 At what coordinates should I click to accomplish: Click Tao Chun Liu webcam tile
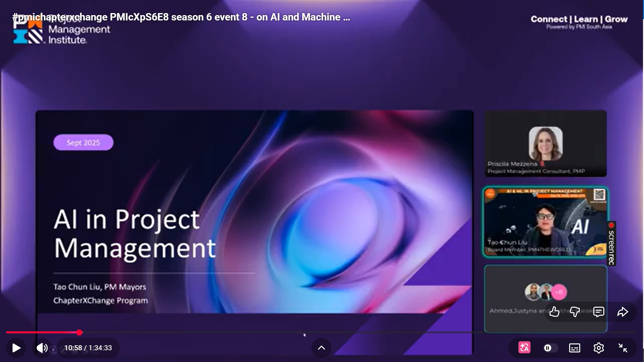pyautogui.click(x=545, y=222)
